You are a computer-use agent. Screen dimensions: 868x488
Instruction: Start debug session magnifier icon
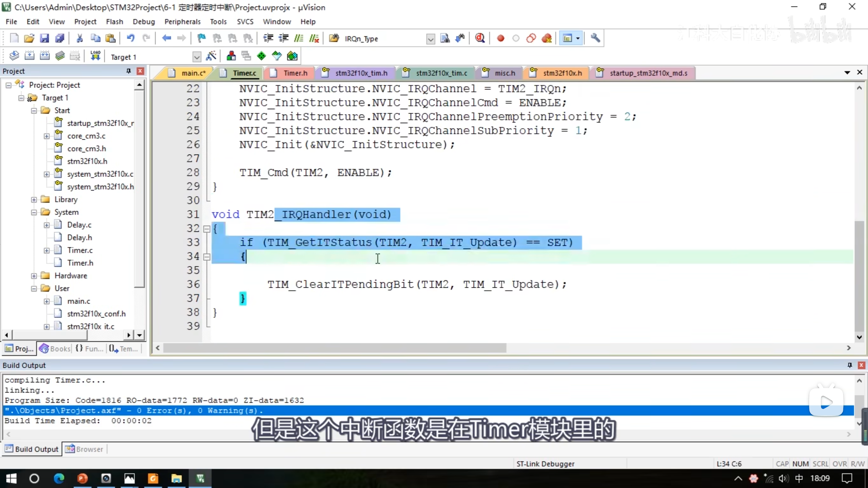pyautogui.click(x=480, y=38)
